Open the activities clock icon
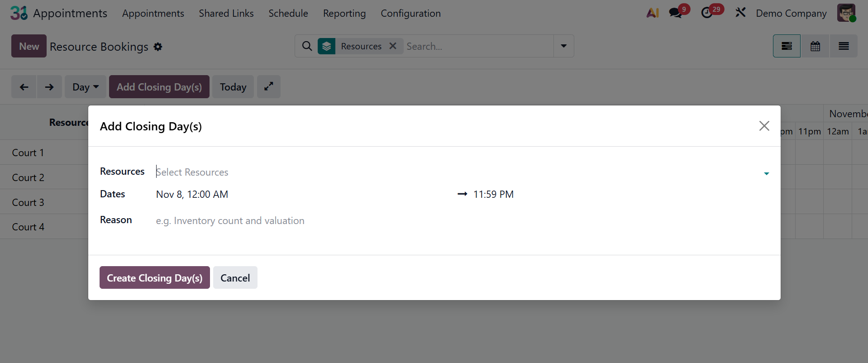The width and height of the screenshot is (868, 363). [x=707, y=13]
